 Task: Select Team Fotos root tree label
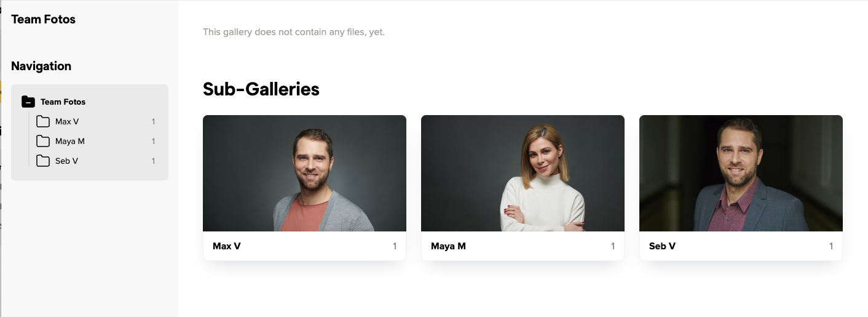(63, 102)
